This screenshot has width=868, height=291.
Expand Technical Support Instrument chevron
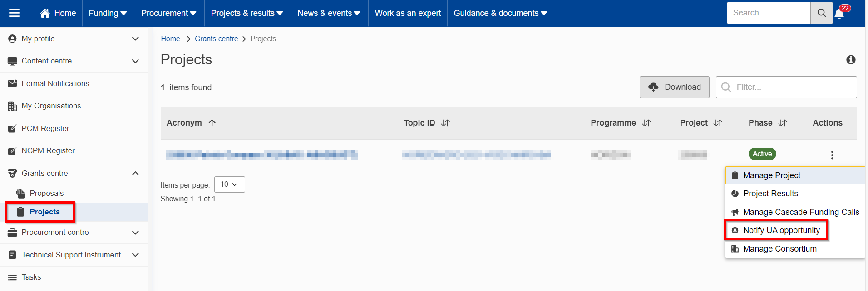coord(135,255)
